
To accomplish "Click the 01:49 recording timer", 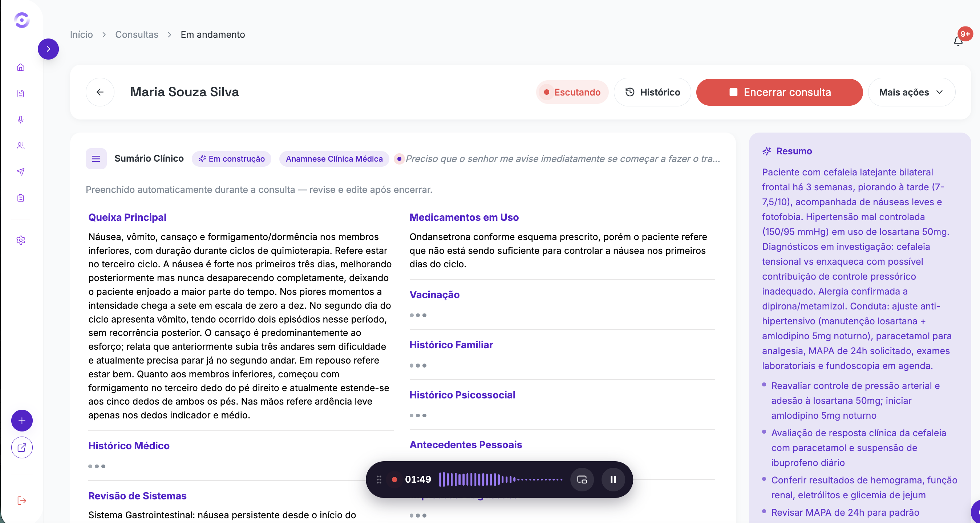I will point(418,480).
